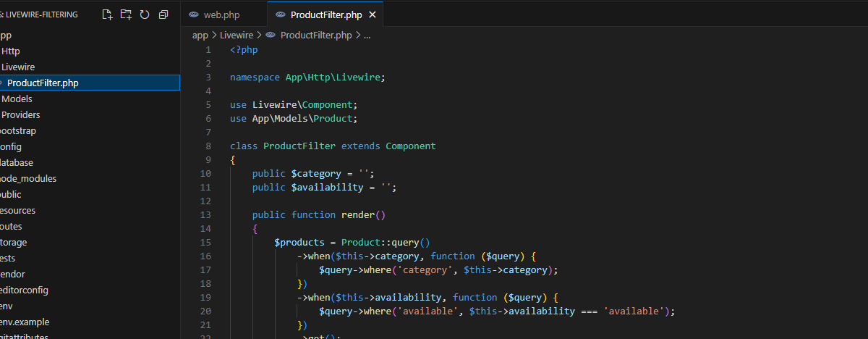
Task: Expand the database folder
Action: click(90, 162)
